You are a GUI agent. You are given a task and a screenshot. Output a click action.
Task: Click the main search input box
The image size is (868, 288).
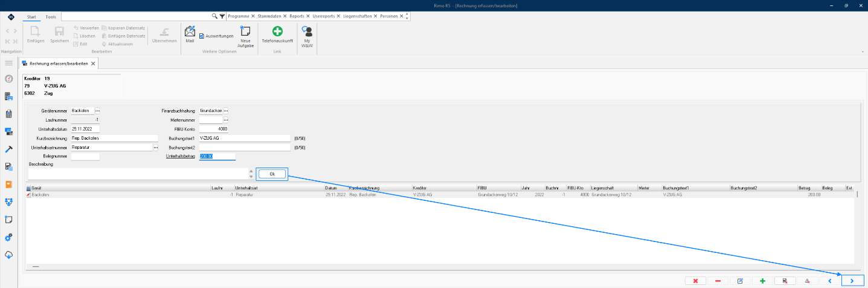point(136,16)
